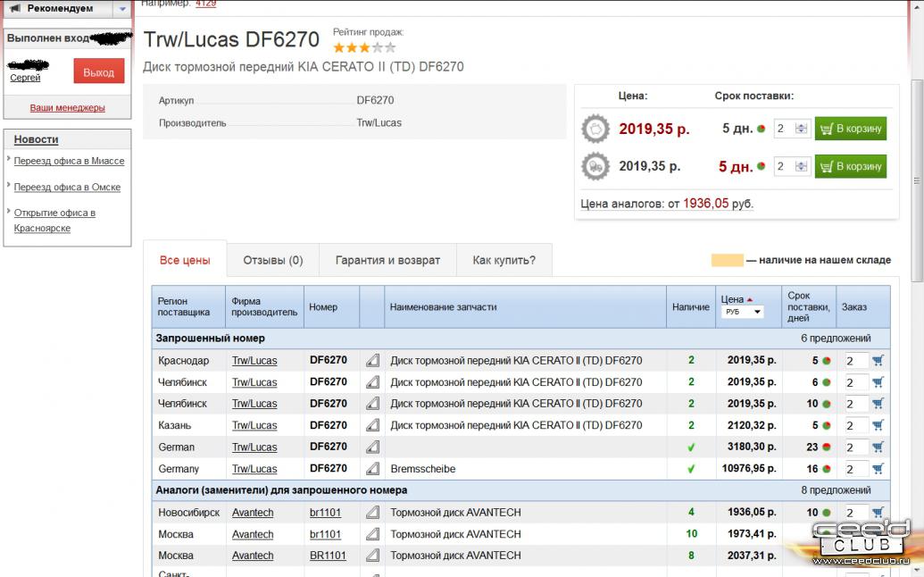Screen dimensions: 924x577
Task: Add Новосибирск Avantech br1101 to cart
Action: pyautogui.click(x=878, y=512)
